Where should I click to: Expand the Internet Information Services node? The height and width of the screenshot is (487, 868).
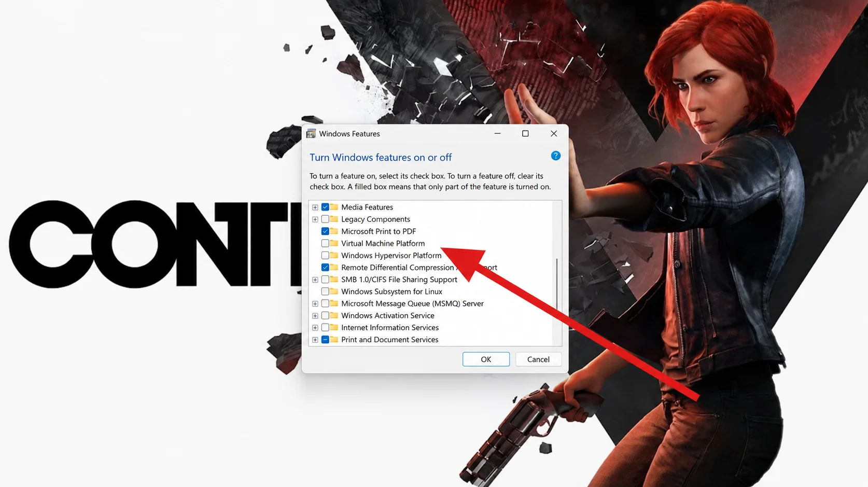point(315,328)
